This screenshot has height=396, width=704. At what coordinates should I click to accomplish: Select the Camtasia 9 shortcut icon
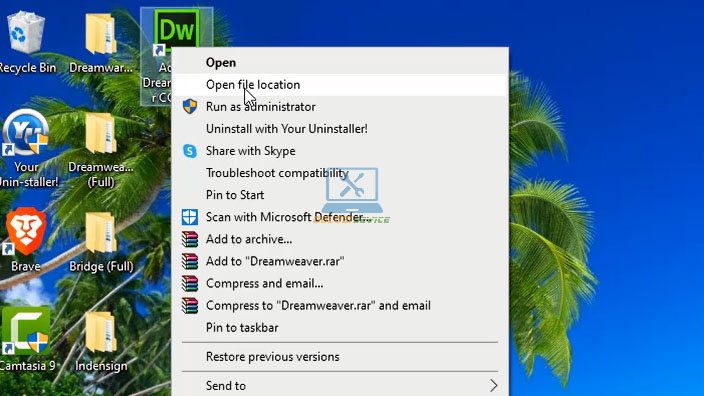coord(26,331)
